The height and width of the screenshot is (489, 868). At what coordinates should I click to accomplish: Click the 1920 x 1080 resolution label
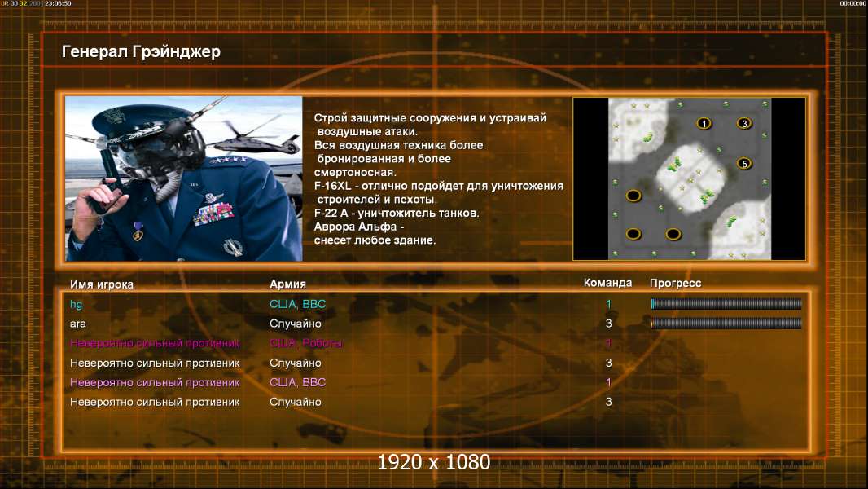point(433,462)
